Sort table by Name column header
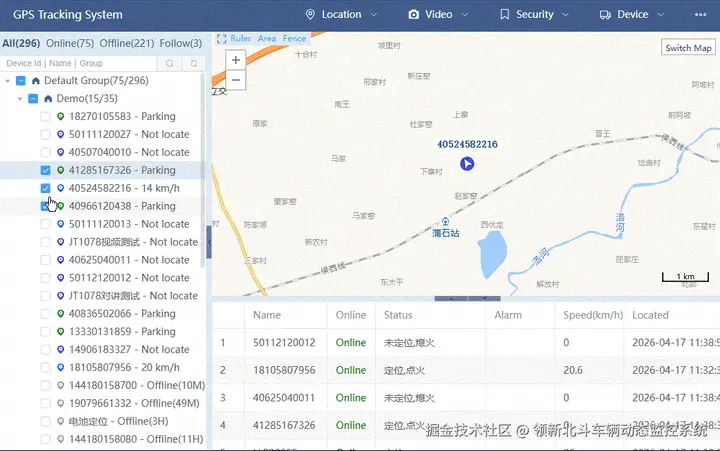 (267, 315)
